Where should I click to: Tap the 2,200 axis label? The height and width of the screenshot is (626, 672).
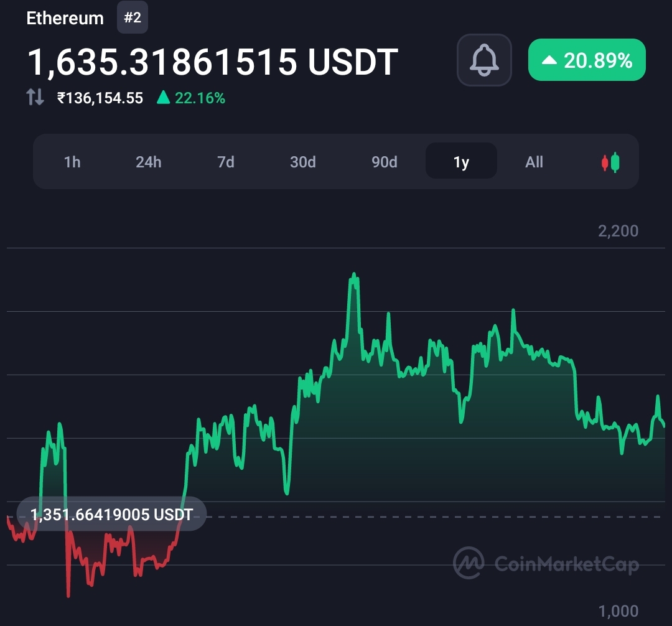pyautogui.click(x=618, y=231)
